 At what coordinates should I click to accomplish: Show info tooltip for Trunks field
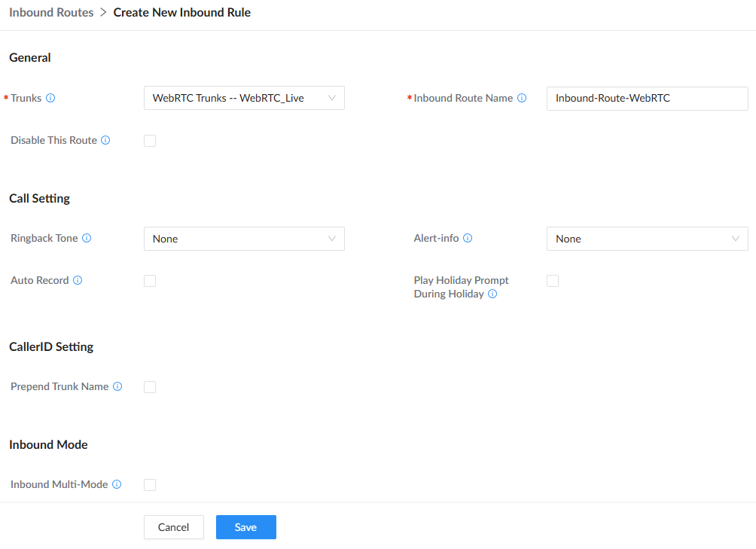[x=50, y=98]
